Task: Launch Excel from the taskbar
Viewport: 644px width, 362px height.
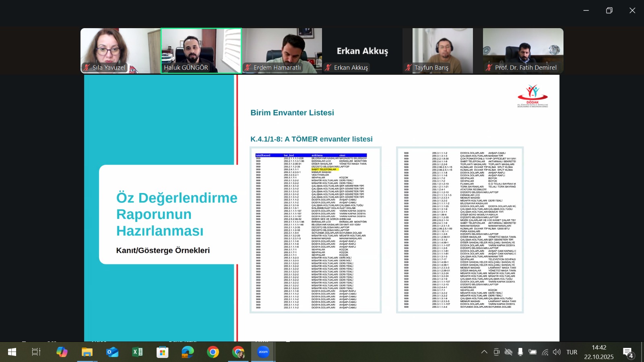Action: (x=137, y=352)
